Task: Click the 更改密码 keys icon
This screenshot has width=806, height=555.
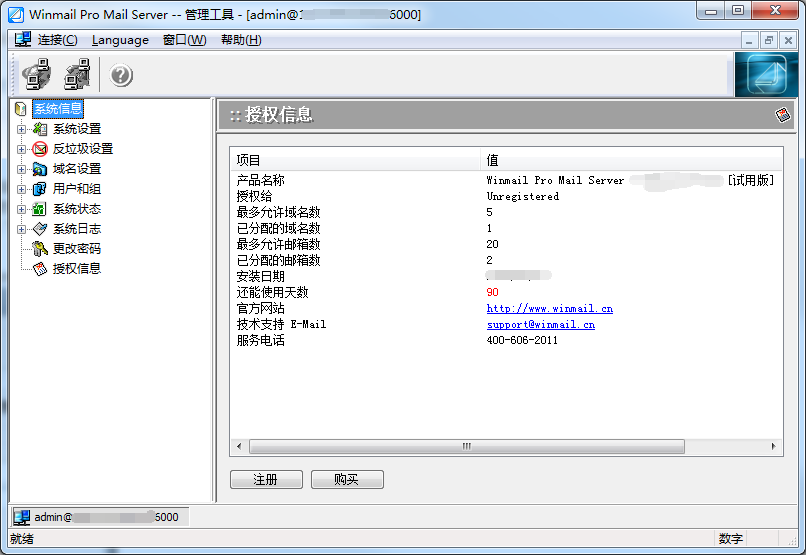Action: tap(40, 249)
